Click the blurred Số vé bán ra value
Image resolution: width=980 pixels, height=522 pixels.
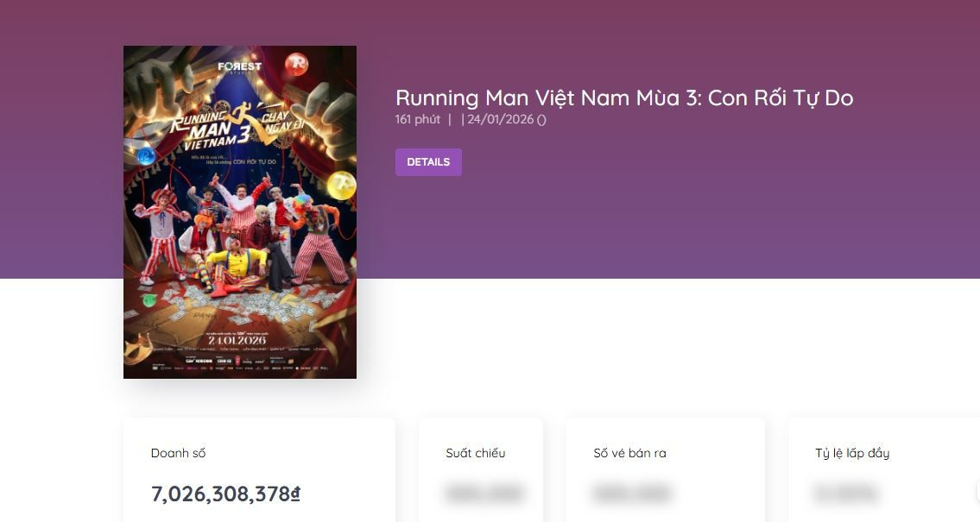[x=633, y=494]
